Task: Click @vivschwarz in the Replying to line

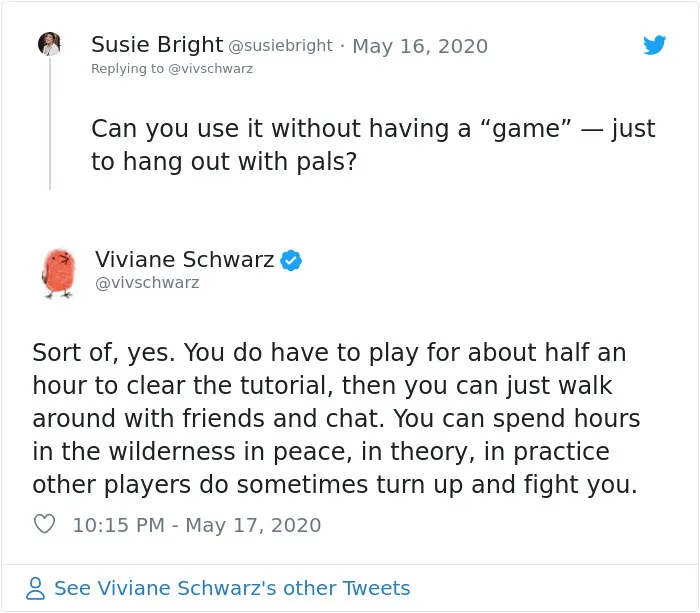Action: 210,69
